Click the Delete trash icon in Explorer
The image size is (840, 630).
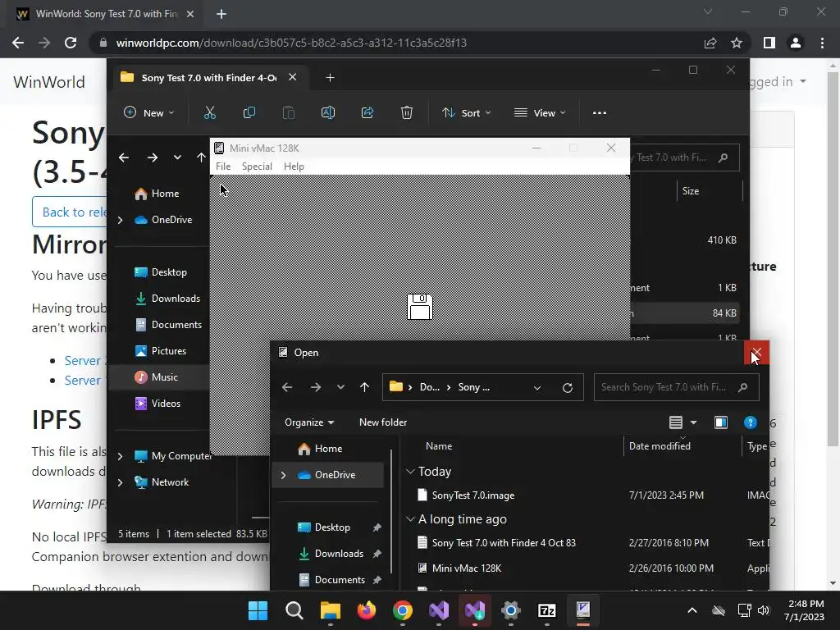pyautogui.click(x=407, y=112)
